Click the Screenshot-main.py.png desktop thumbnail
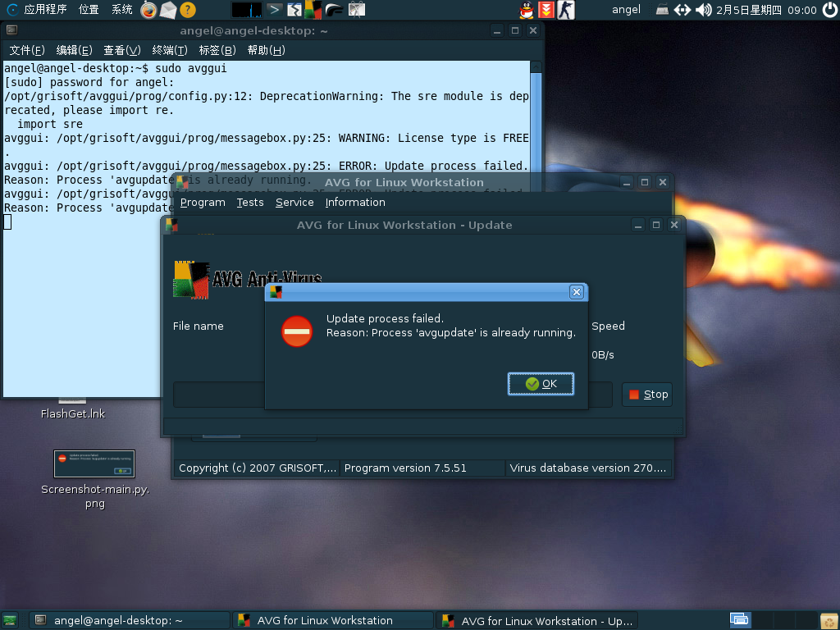The image size is (840, 630). pyautogui.click(x=94, y=463)
